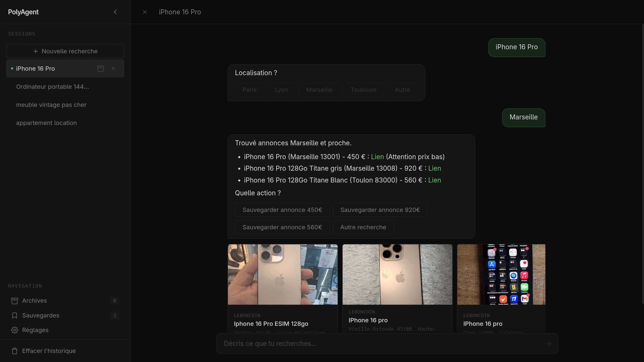This screenshot has width=644, height=362.
Task: Delete the iPhone 16 Pro session
Action: 113,68
